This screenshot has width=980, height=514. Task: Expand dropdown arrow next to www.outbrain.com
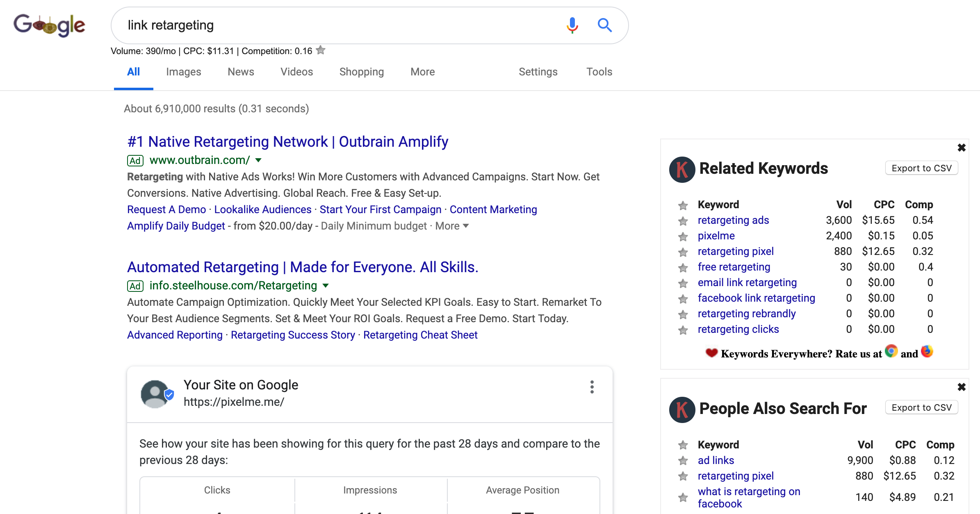click(x=258, y=160)
